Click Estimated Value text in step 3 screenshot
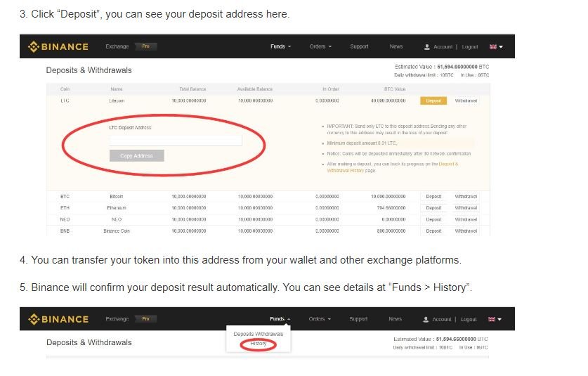The height and width of the screenshot is (376, 588). coord(442,67)
